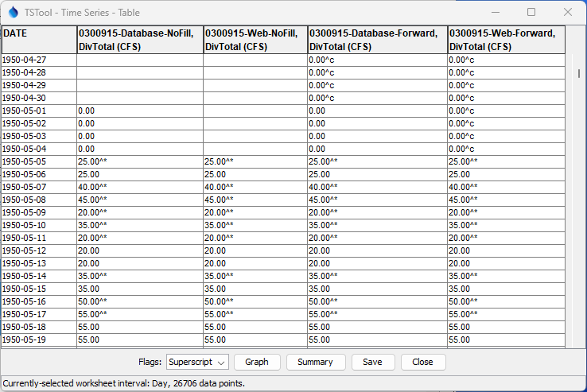The image size is (587, 392).
Task: Select Web-NoFill 55.00^* on 1950-05-17
Action: [x=255, y=315]
